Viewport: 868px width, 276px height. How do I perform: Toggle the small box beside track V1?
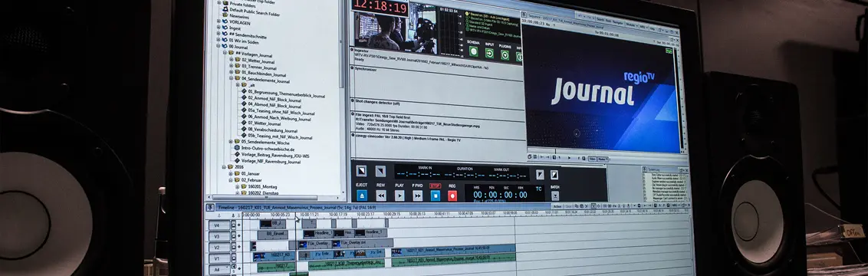click(233, 258)
